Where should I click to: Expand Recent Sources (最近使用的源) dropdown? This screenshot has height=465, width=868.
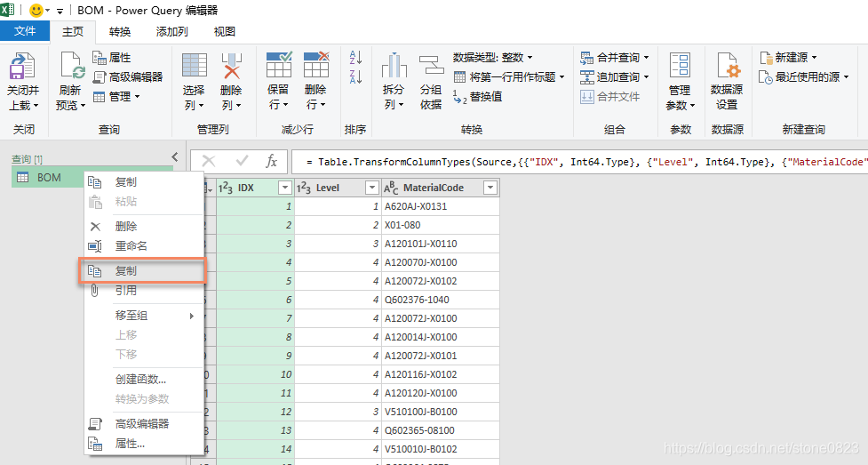(847, 77)
